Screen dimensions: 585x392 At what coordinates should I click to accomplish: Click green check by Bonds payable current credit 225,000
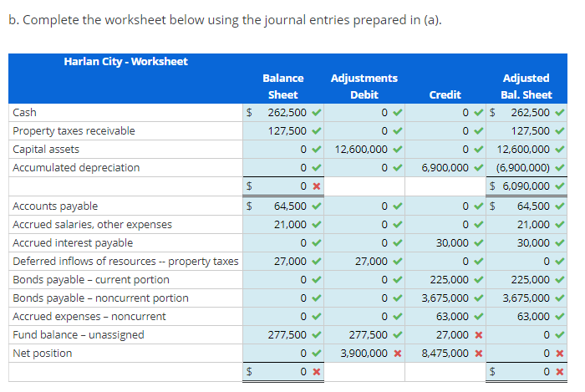point(479,279)
